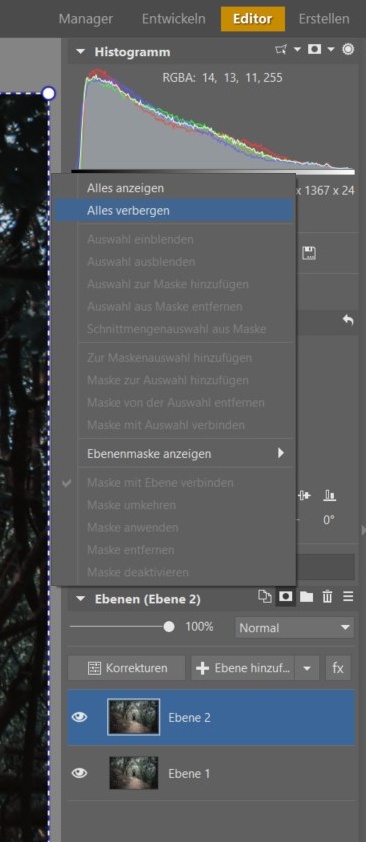
Task: Click the Korrekturen button
Action: click(x=127, y=668)
